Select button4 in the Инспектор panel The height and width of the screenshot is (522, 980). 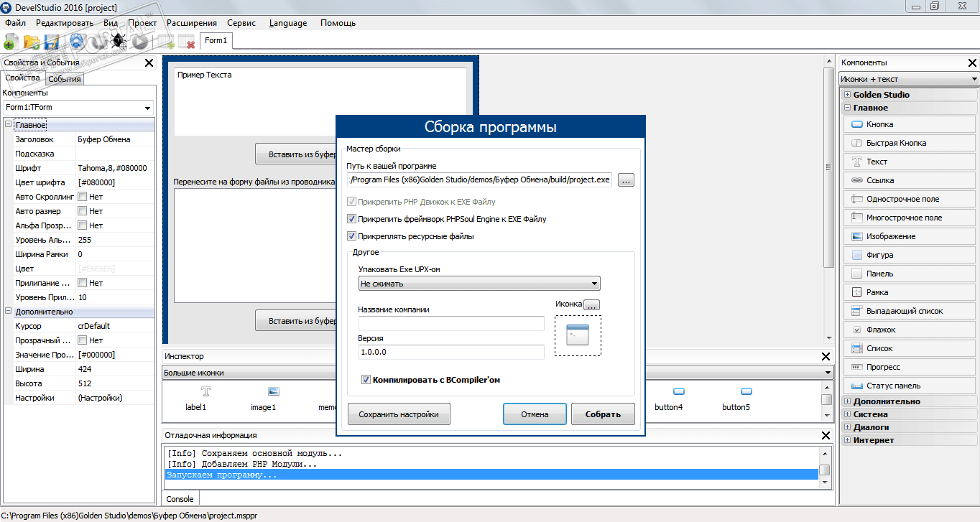(668, 399)
